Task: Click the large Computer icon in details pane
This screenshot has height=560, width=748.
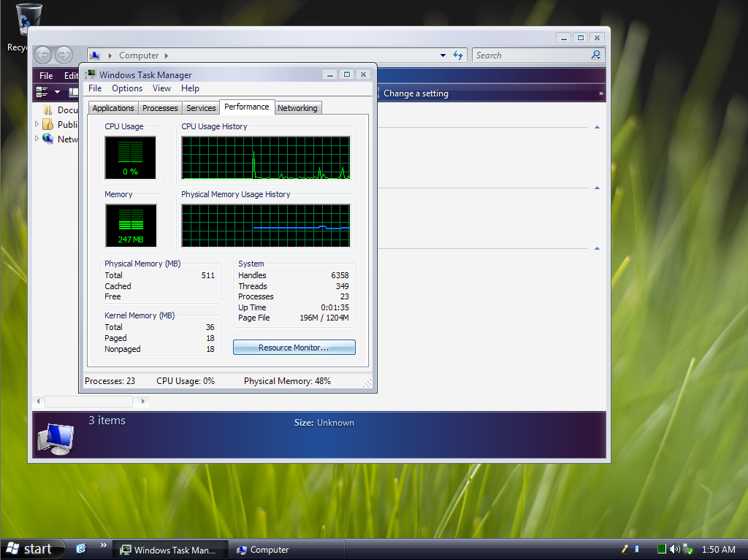Action: pyautogui.click(x=56, y=440)
